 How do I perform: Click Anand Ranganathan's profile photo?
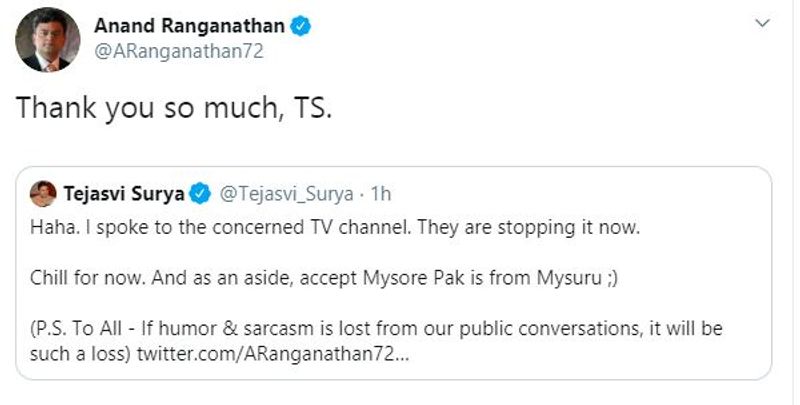(x=43, y=41)
